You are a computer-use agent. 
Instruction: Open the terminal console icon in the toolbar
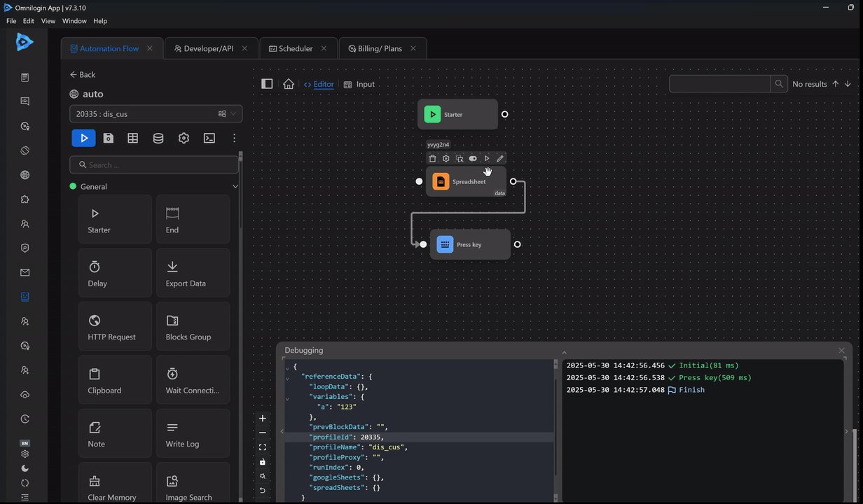point(209,138)
